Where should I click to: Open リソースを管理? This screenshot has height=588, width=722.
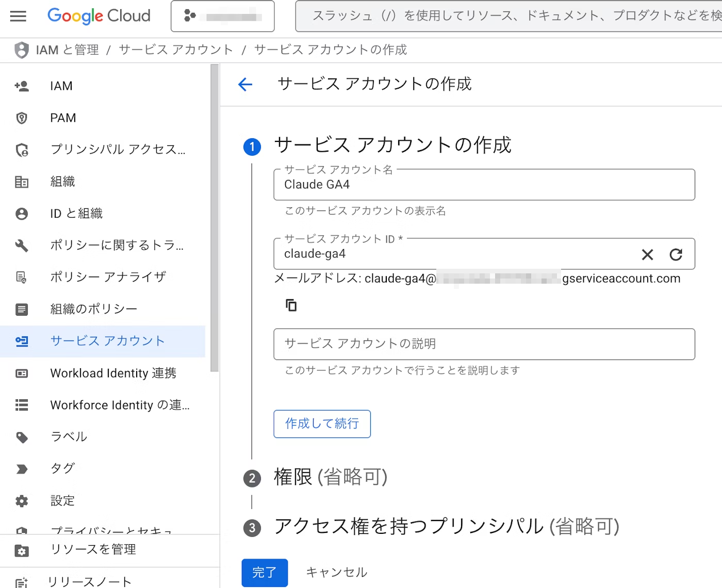(93, 550)
